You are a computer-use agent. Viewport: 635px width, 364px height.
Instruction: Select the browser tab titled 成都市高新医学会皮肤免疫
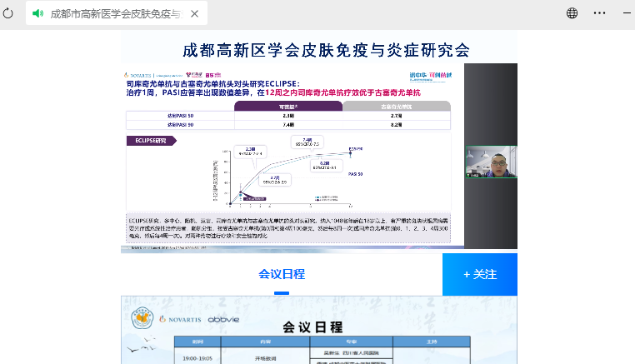pos(115,13)
